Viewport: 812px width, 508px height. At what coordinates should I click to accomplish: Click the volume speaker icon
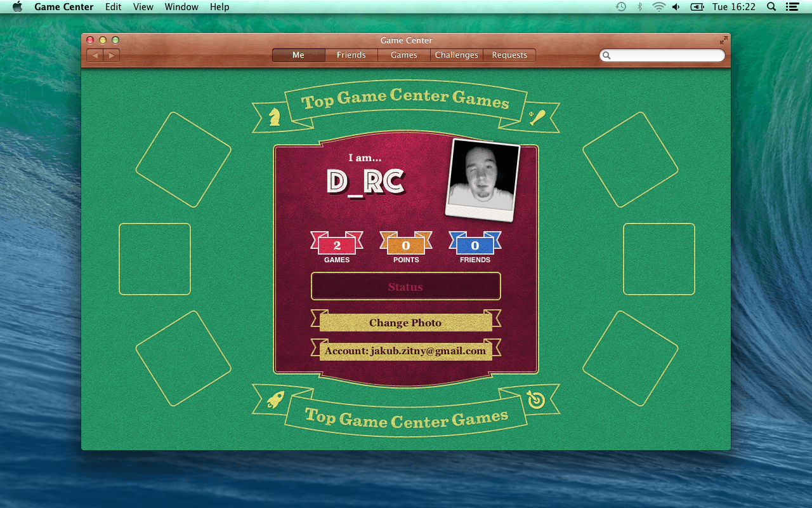point(676,7)
